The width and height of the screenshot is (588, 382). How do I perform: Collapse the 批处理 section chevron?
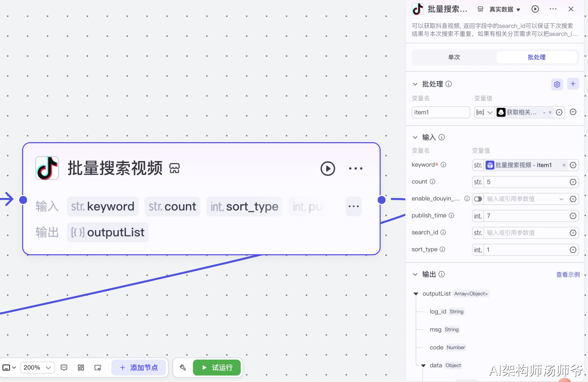pos(415,84)
